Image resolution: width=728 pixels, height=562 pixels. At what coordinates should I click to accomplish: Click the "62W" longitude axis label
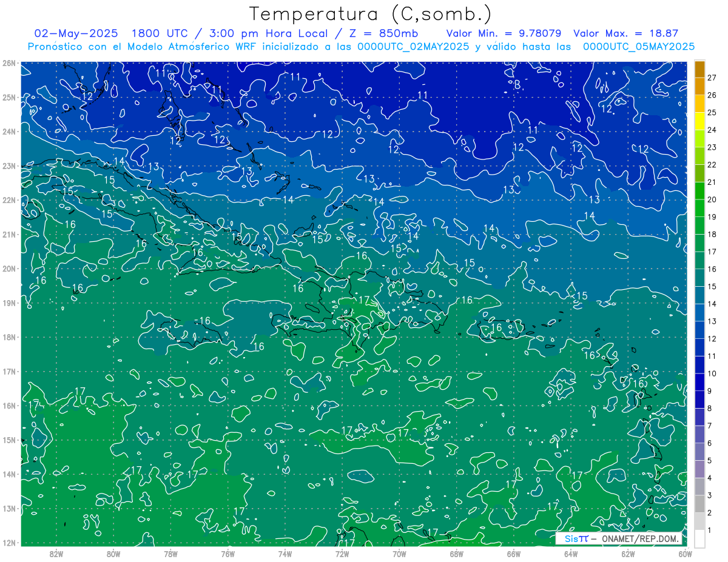click(627, 553)
